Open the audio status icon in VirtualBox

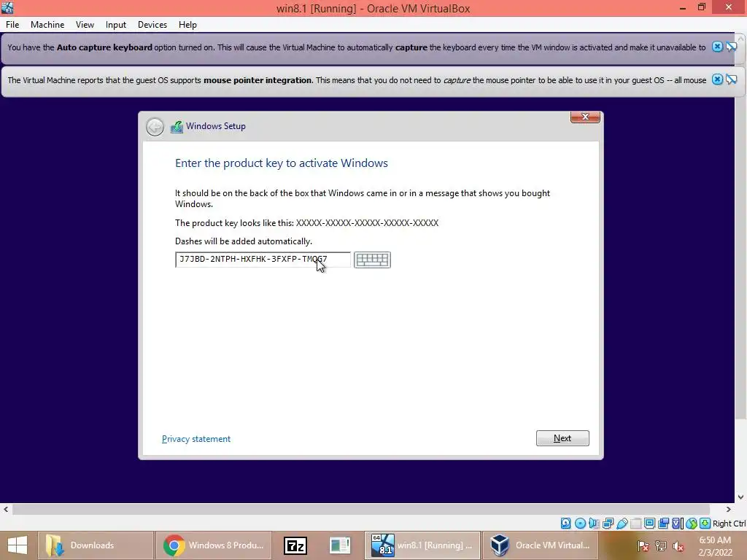[594, 524]
